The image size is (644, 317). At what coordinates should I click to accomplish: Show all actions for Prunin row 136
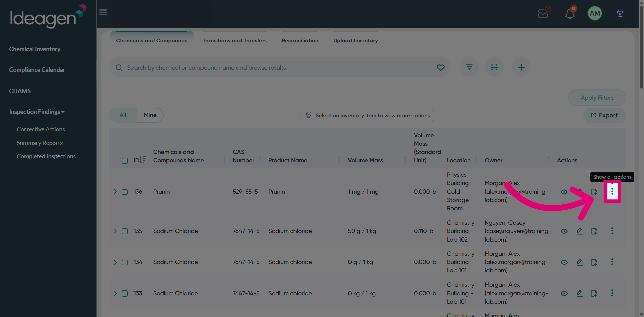[612, 191]
